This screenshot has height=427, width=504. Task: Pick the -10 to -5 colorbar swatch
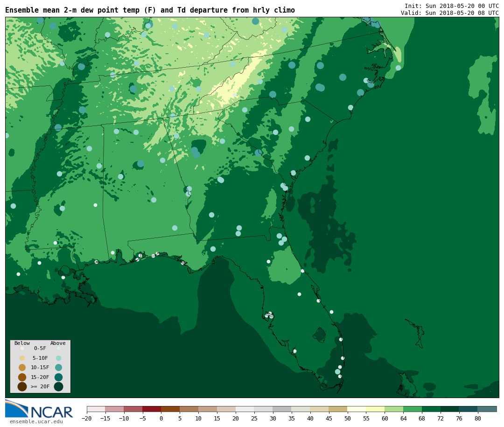(133, 409)
